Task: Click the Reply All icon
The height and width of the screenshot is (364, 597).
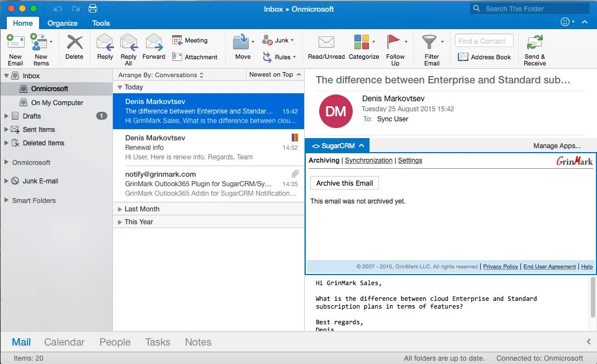Action: pyautogui.click(x=129, y=42)
